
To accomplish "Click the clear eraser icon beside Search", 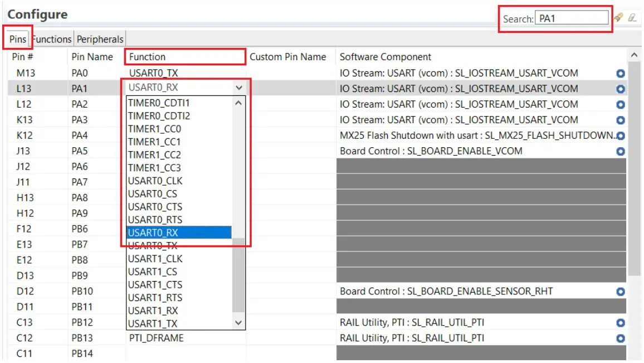I will click(632, 17).
